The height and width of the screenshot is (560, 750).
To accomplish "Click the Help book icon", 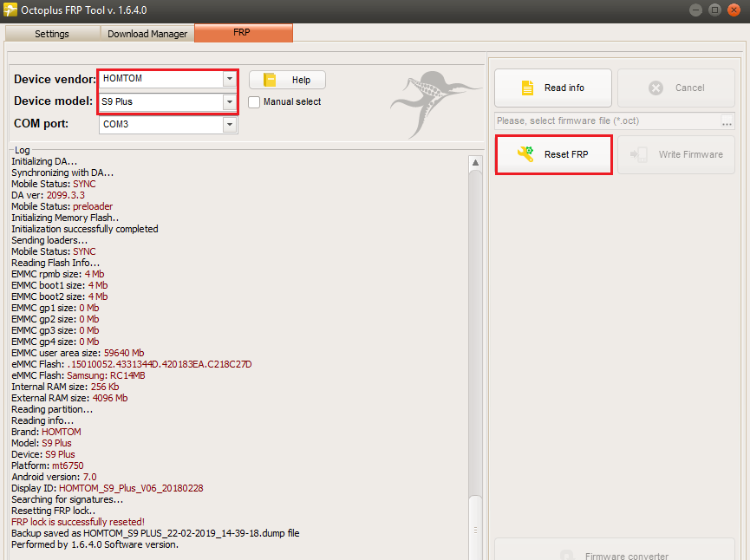I will click(x=270, y=80).
